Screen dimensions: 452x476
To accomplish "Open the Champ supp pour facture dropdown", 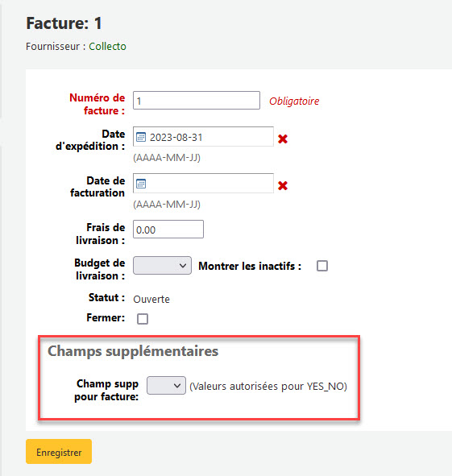I will click(166, 385).
